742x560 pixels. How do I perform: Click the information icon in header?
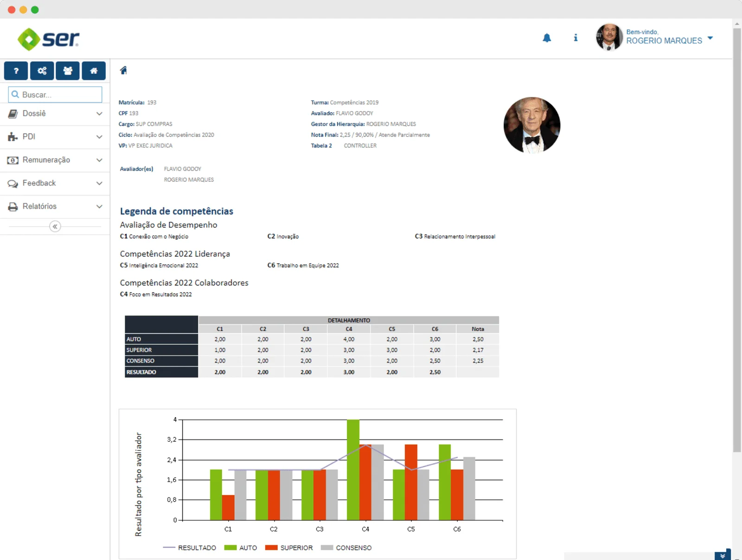tap(576, 38)
